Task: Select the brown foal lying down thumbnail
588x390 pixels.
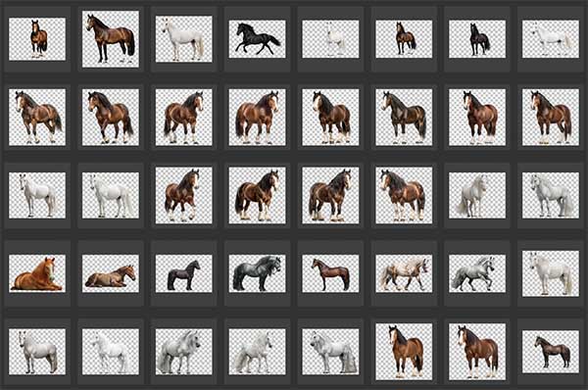Action: pyautogui.click(x=110, y=273)
